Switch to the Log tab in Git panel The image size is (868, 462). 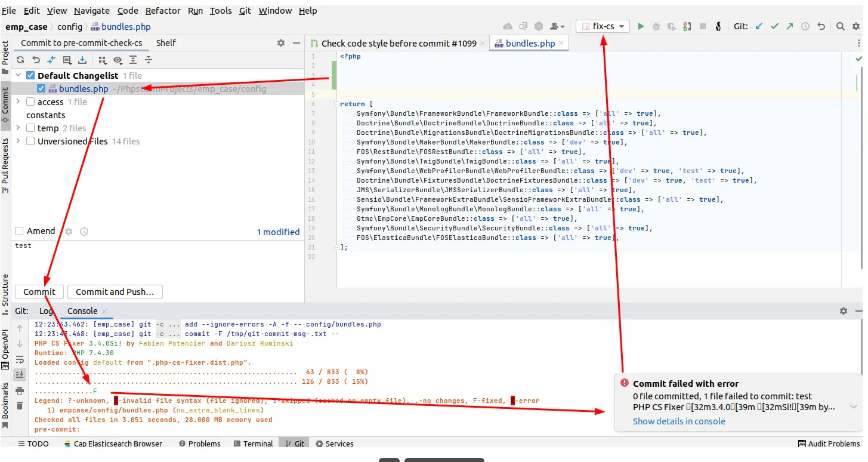(x=46, y=311)
